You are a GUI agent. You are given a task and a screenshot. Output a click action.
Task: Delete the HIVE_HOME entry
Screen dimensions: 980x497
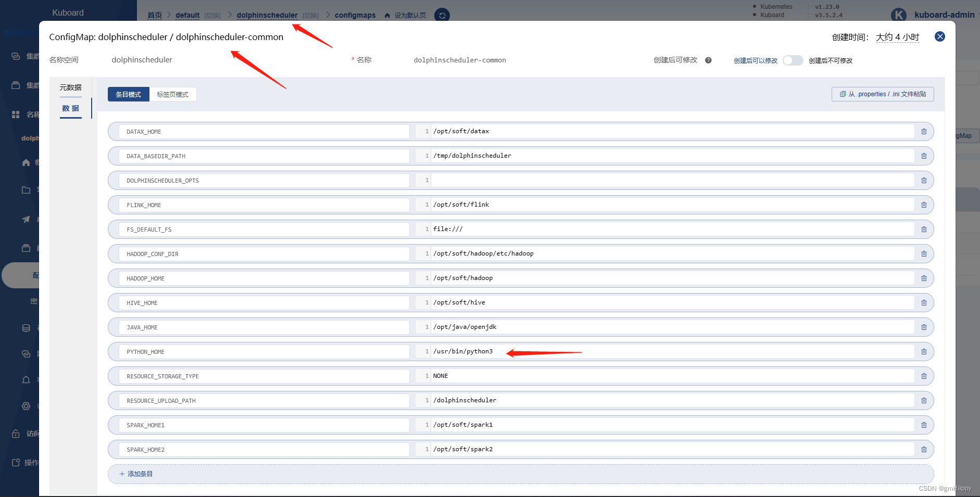pyautogui.click(x=924, y=303)
